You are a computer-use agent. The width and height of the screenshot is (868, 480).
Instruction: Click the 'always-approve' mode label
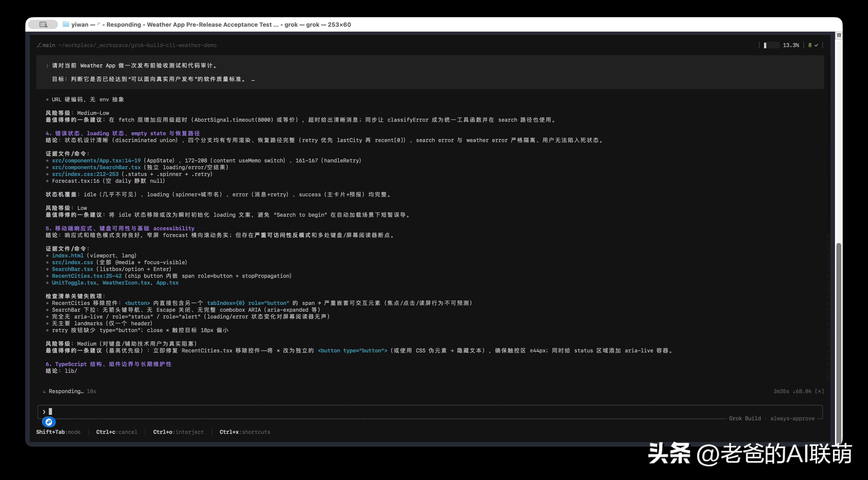pyautogui.click(x=792, y=418)
